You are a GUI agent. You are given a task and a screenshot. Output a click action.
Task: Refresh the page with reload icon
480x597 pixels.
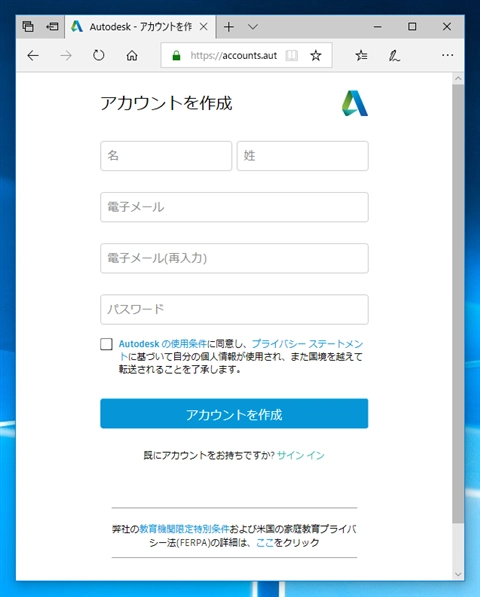tap(99, 56)
